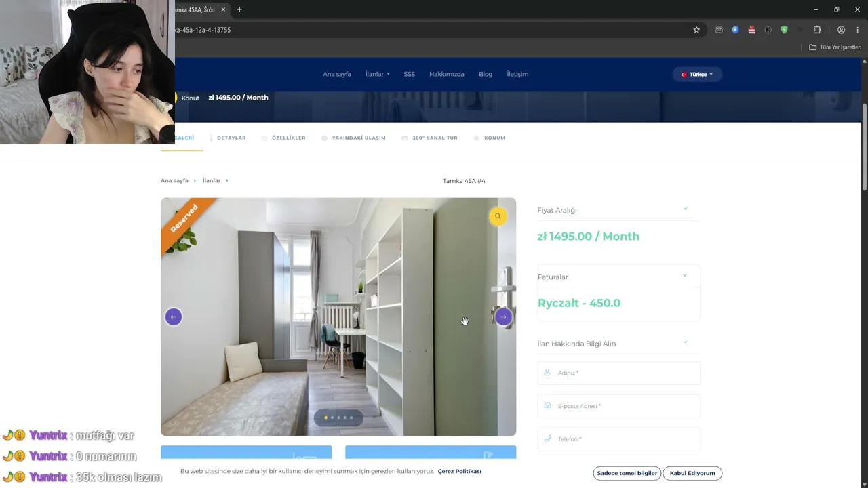Open the green shield extension

785,30
